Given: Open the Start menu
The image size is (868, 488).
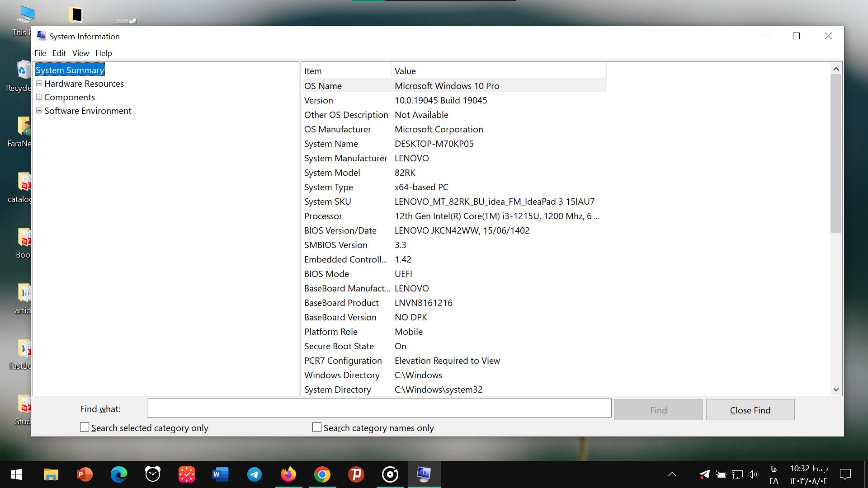Looking at the screenshot, I should click(15, 474).
